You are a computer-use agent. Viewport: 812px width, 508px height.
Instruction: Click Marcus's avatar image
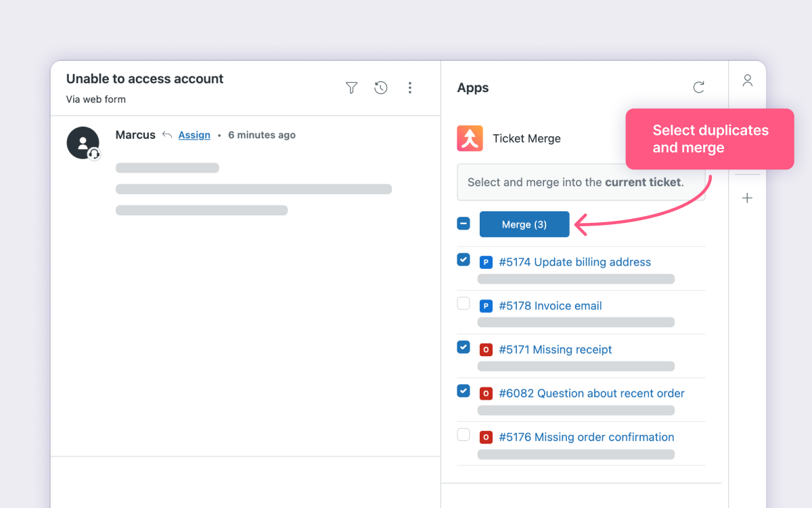point(83,143)
